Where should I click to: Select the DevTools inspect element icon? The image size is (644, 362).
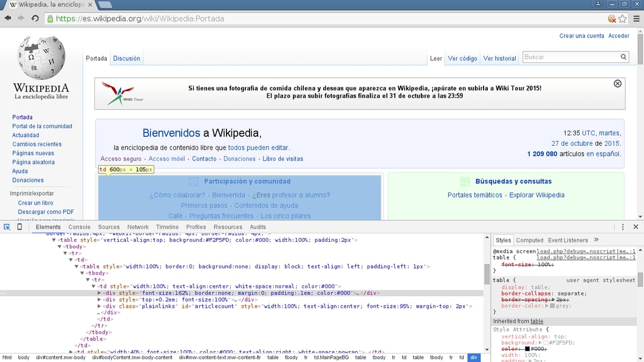click(8, 227)
